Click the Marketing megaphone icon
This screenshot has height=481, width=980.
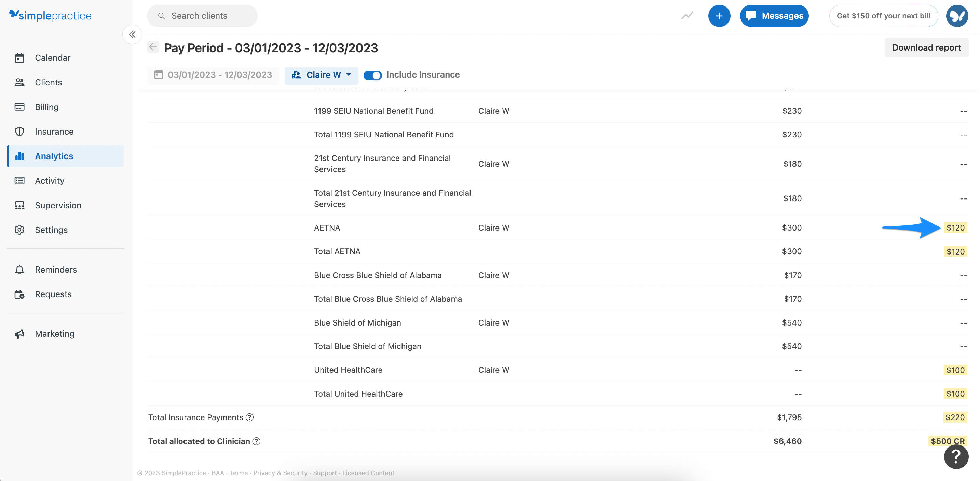[x=20, y=333]
